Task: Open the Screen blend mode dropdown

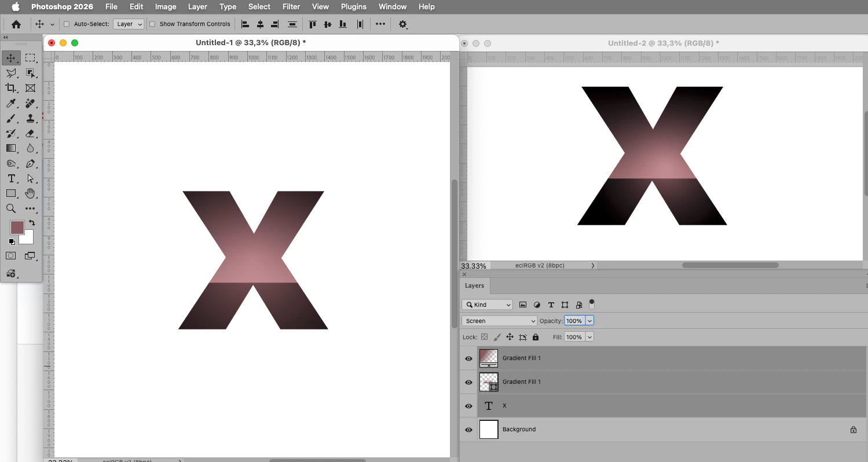Action: coord(499,321)
